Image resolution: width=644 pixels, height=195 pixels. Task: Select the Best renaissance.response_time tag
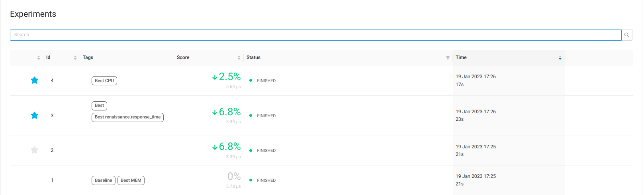pyautogui.click(x=127, y=117)
